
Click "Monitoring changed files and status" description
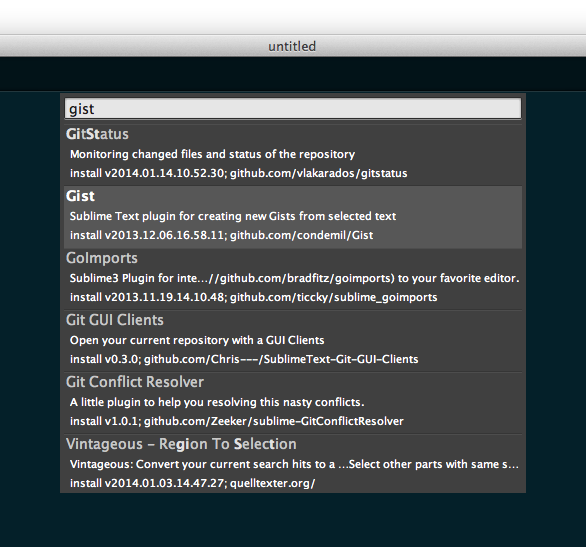click(212, 154)
